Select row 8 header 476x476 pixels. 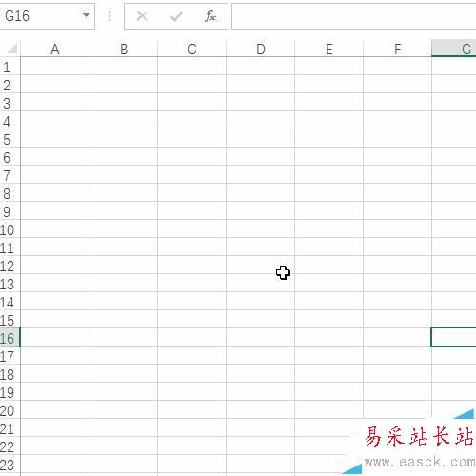10,193
